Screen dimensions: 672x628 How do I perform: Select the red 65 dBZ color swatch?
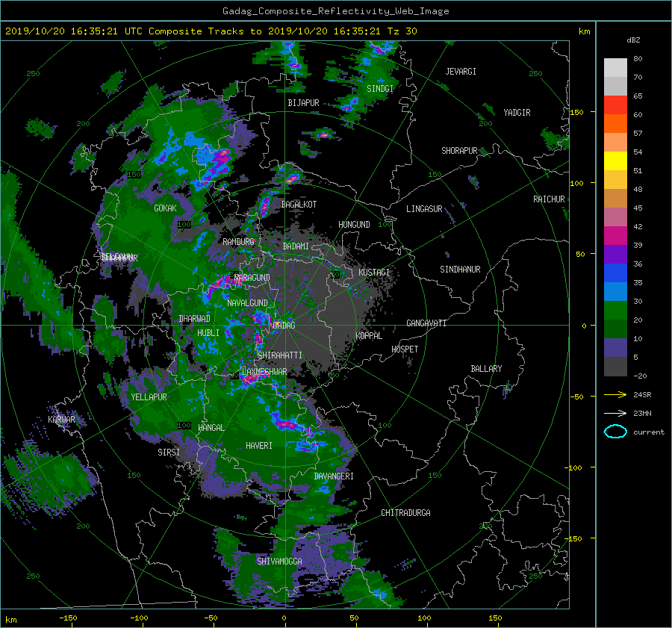click(x=615, y=105)
